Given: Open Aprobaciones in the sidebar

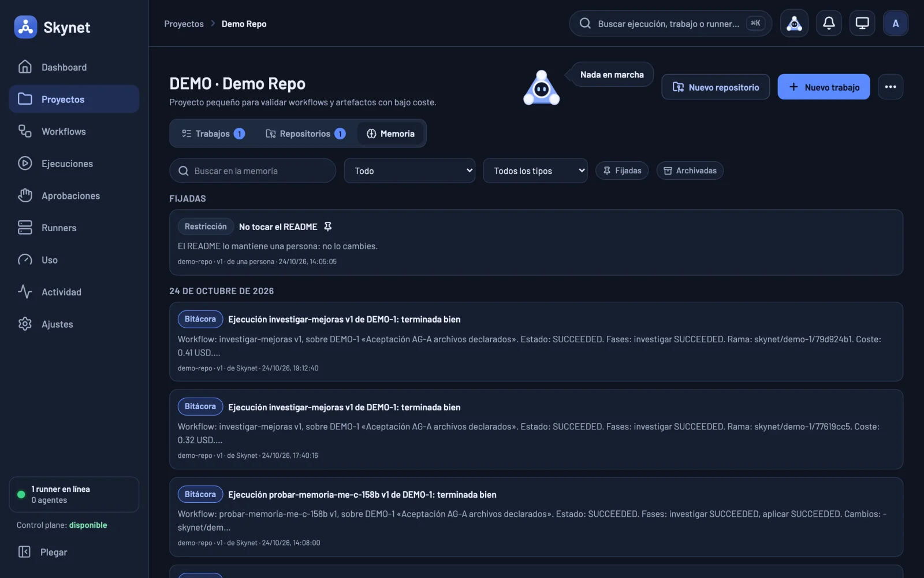Looking at the screenshot, I should (x=74, y=195).
